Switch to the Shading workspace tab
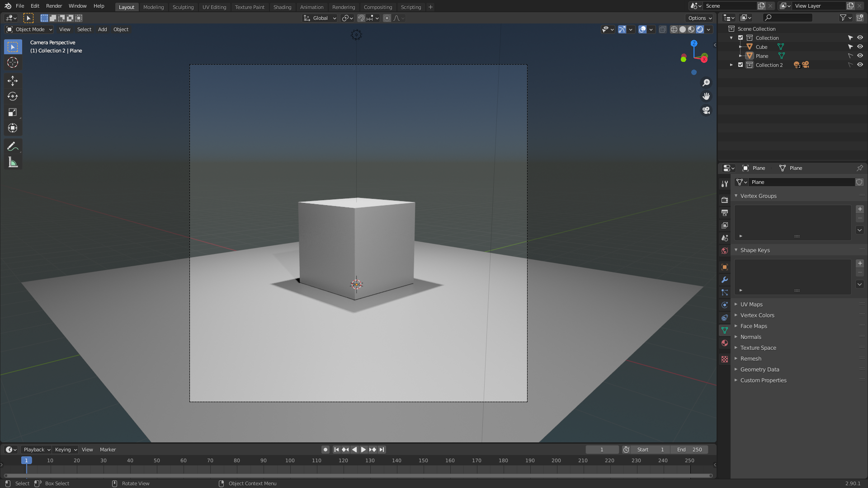868x488 pixels. point(282,7)
